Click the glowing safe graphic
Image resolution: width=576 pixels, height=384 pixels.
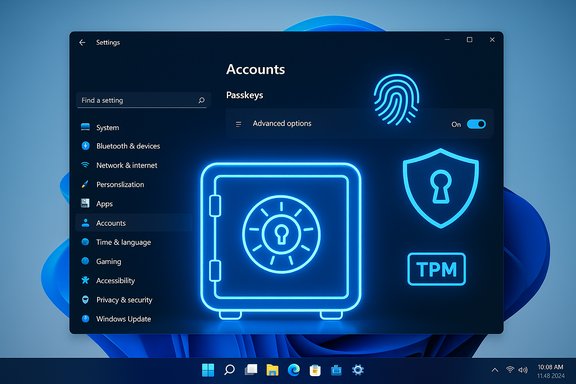(281, 241)
